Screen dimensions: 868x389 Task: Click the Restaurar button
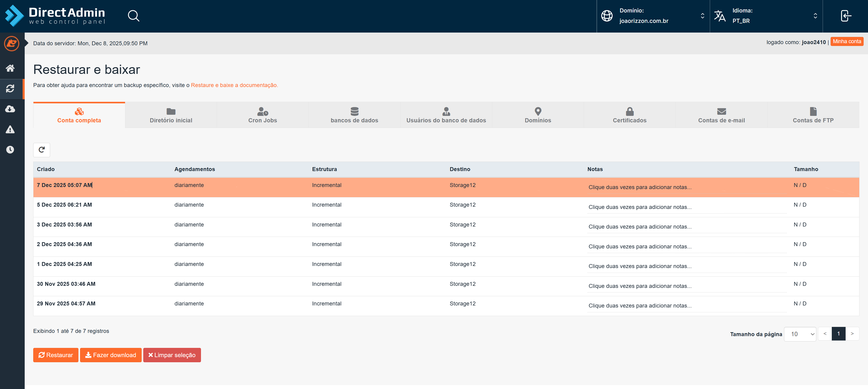coord(56,355)
